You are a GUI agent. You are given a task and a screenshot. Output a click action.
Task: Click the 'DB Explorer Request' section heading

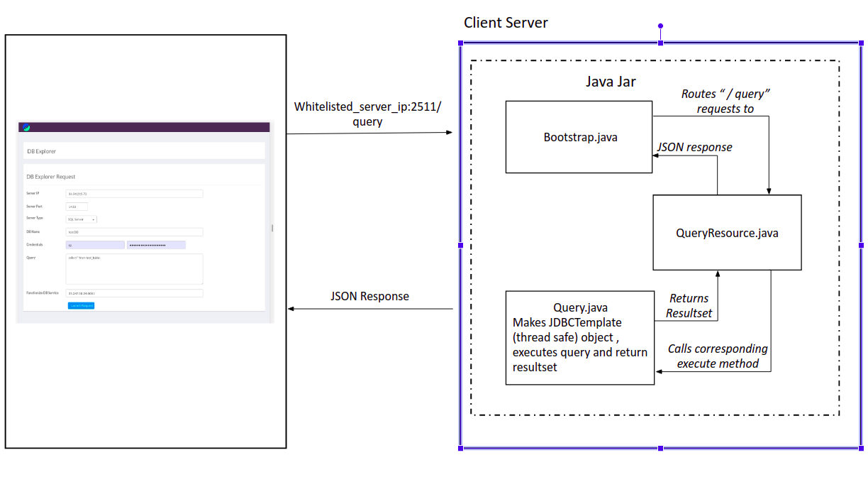(x=50, y=177)
